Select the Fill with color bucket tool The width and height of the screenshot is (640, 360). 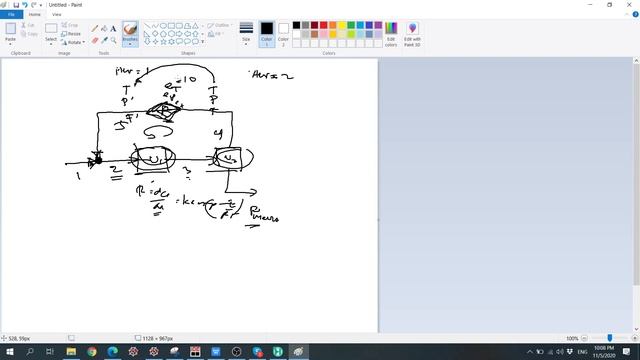pyautogui.click(x=104, y=29)
